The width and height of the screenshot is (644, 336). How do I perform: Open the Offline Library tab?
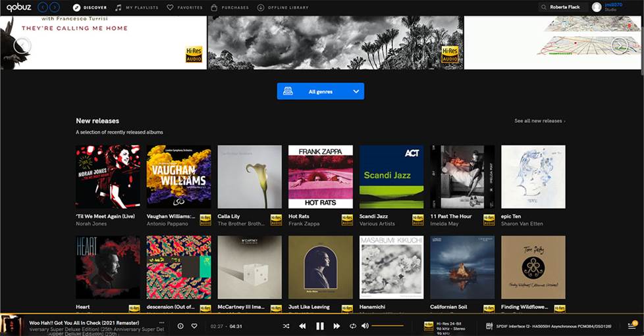282,7
